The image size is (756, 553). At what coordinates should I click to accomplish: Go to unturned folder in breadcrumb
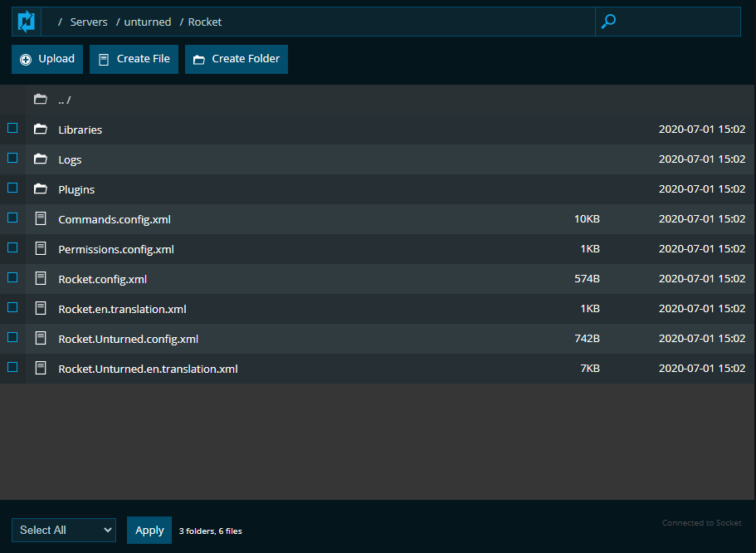[148, 22]
